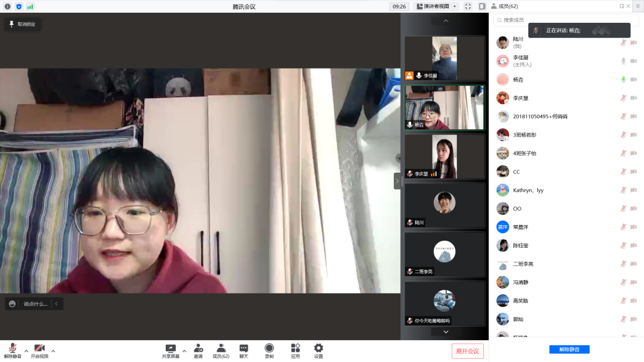Open the 应用 apps icon
Screen dimensions: 644x362
tap(295, 351)
